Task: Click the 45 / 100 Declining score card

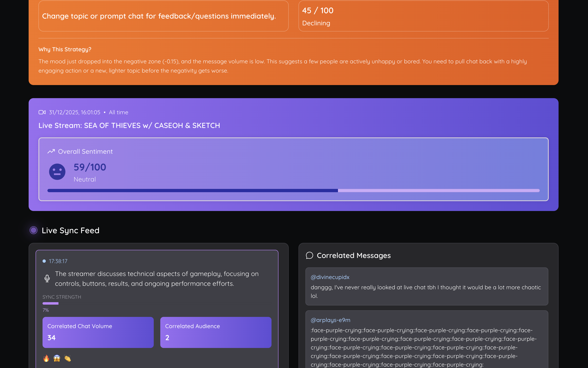Action: 423,16
